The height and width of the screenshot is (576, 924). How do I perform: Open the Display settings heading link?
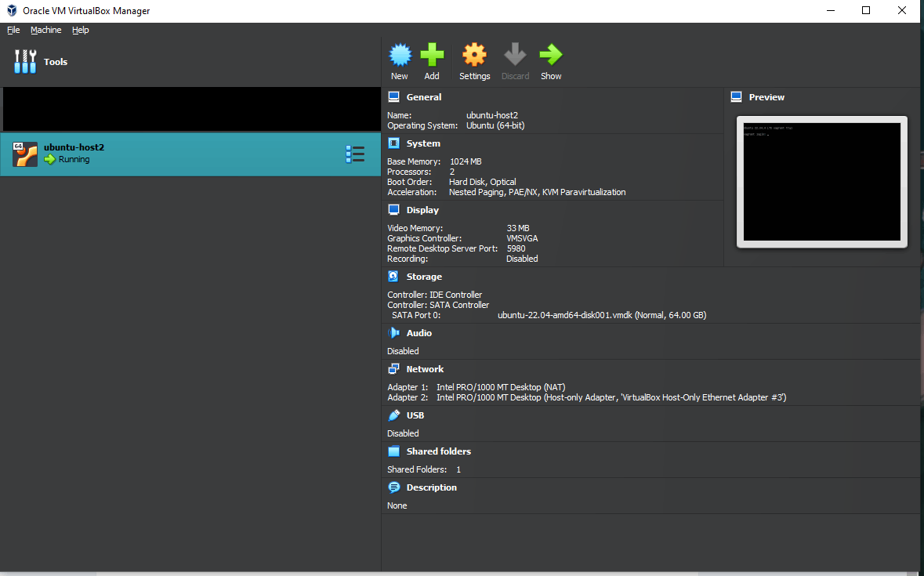pyautogui.click(x=422, y=210)
